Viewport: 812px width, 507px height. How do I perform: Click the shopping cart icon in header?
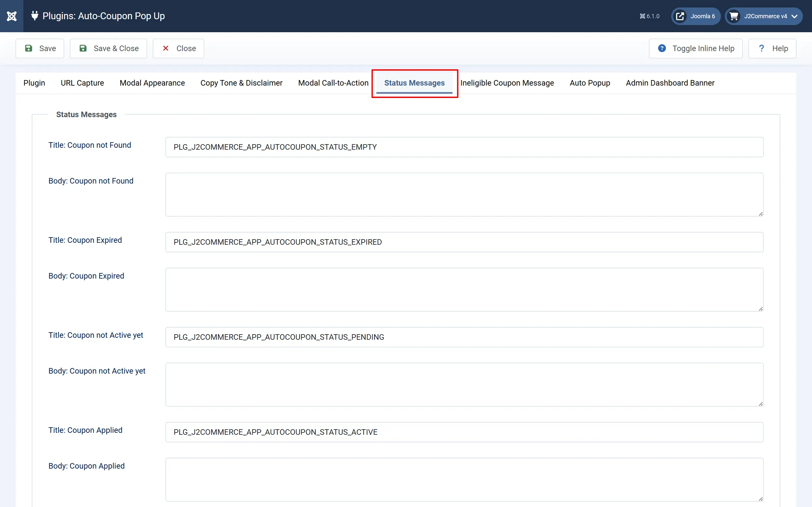point(734,16)
